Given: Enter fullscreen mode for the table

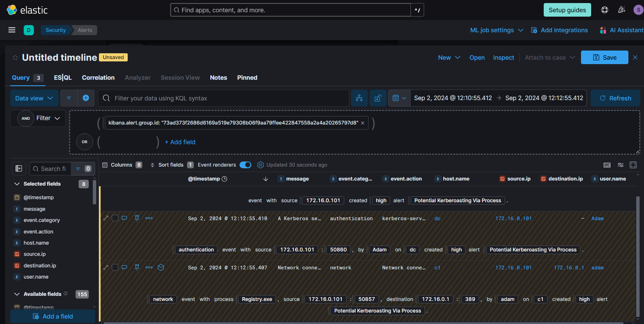Looking at the screenshot, I should point(633,165).
